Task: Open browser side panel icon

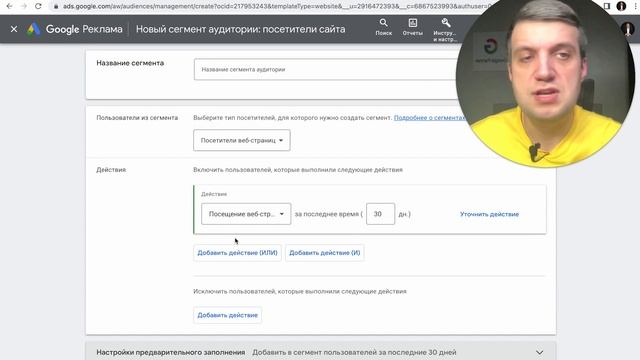Action: [x=607, y=6]
